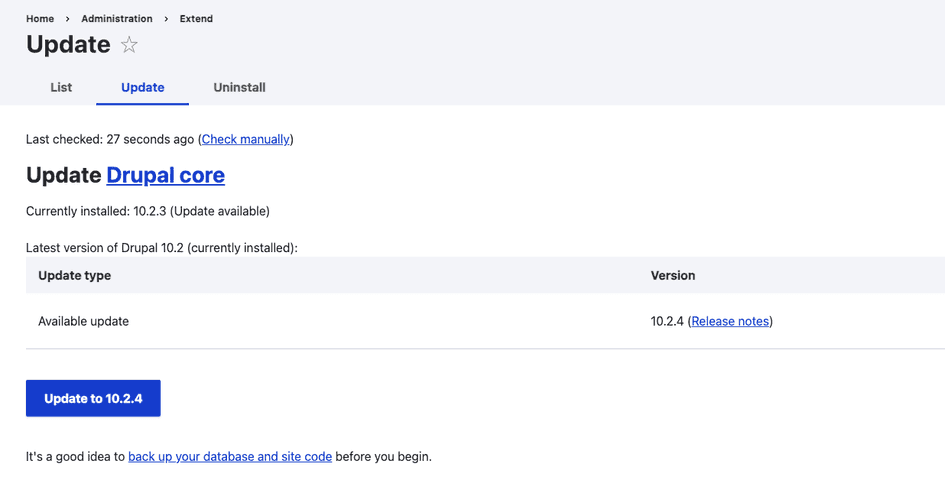This screenshot has height=489, width=945.
Task: Click the Update to 10.2.4 button
Action: pos(93,398)
